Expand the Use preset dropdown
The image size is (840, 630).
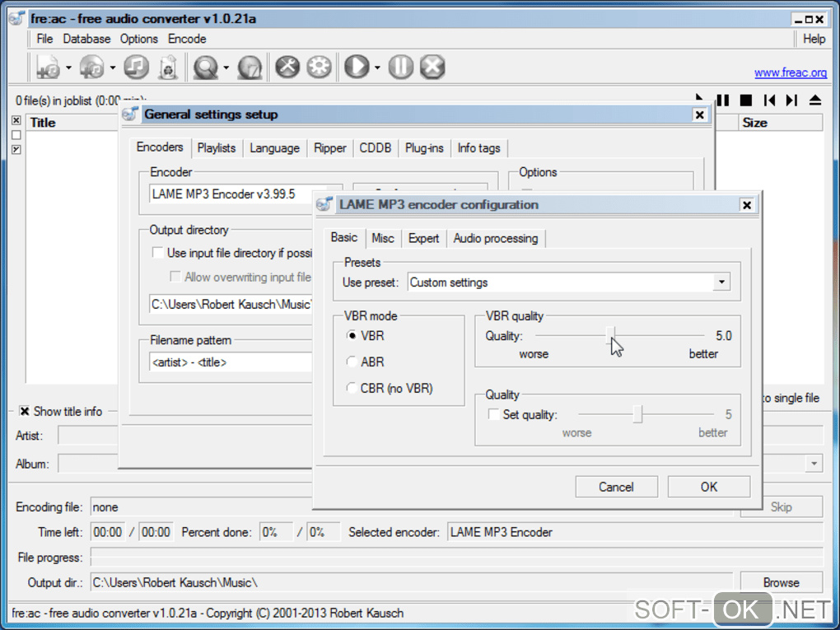[721, 282]
